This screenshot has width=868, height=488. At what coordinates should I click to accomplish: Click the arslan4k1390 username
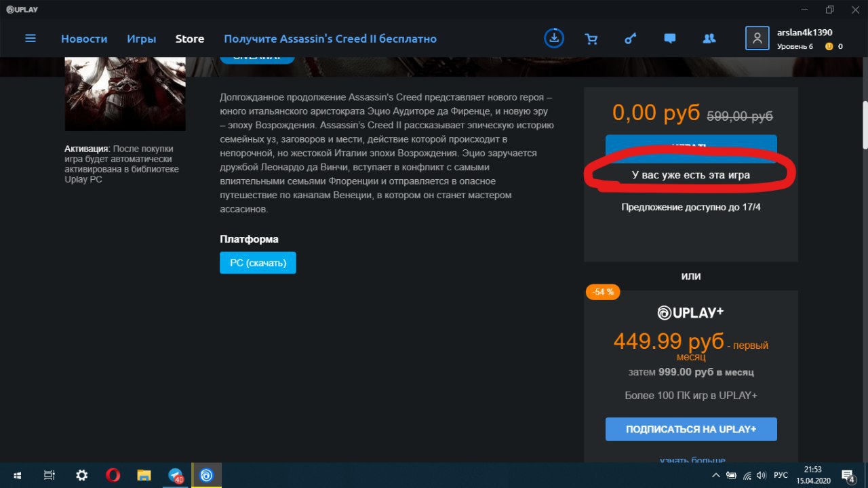804,33
